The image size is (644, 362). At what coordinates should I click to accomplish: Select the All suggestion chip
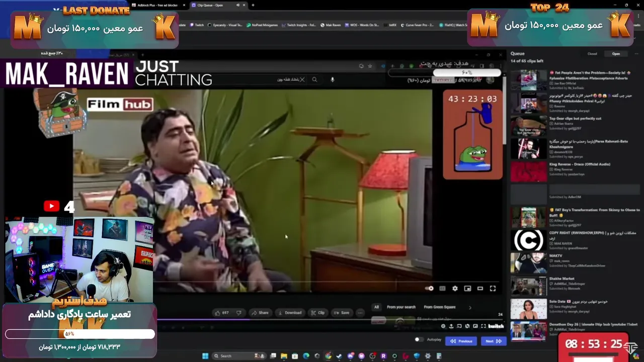[376, 307]
